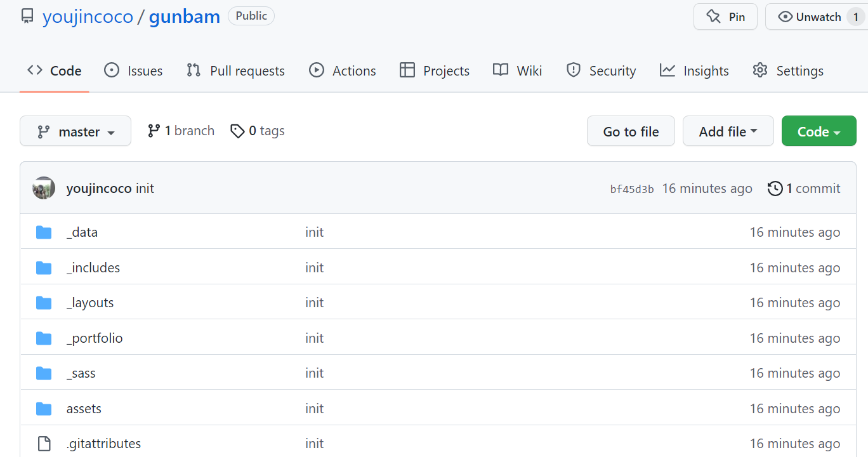868x457 pixels.
Task: Open init commit message in _sass row
Action: (314, 373)
